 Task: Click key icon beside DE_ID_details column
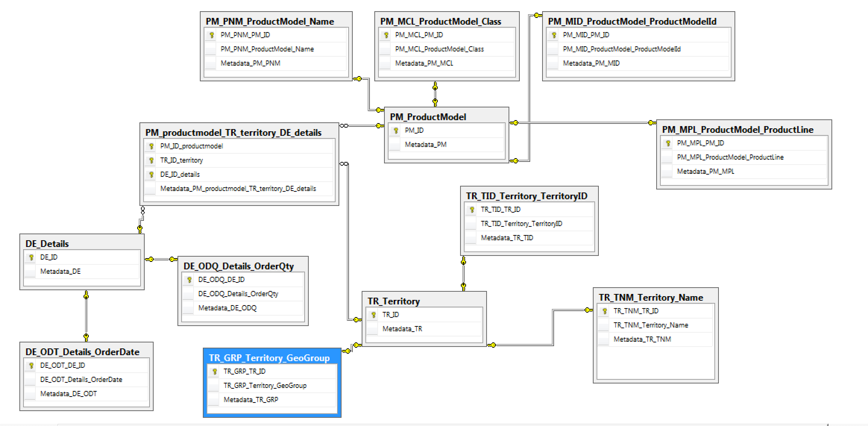[x=151, y=175]
